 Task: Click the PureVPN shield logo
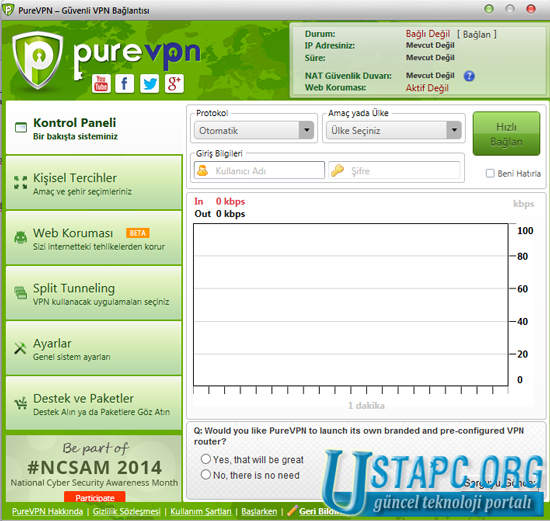point(38,60)
